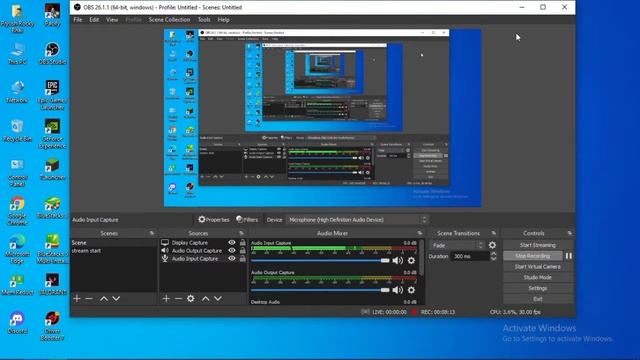Hide the Display Capture source
640x360 pixels.
click(x=232, y=242)
